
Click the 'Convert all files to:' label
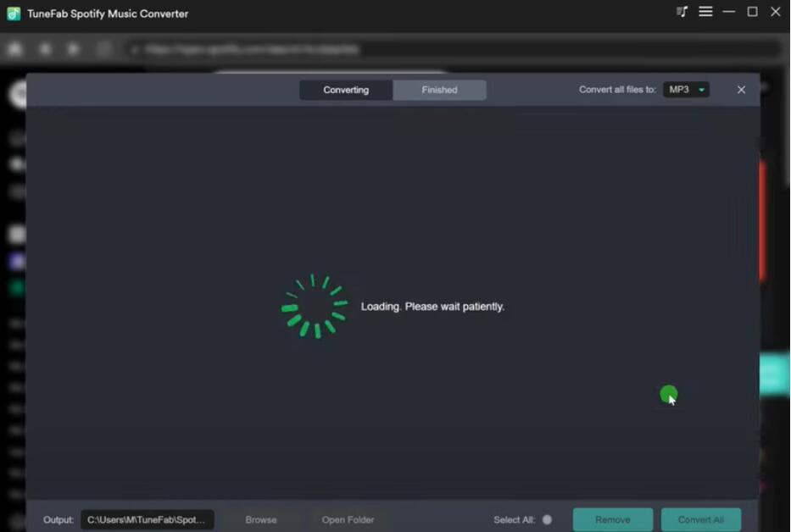tap(617, 90)
